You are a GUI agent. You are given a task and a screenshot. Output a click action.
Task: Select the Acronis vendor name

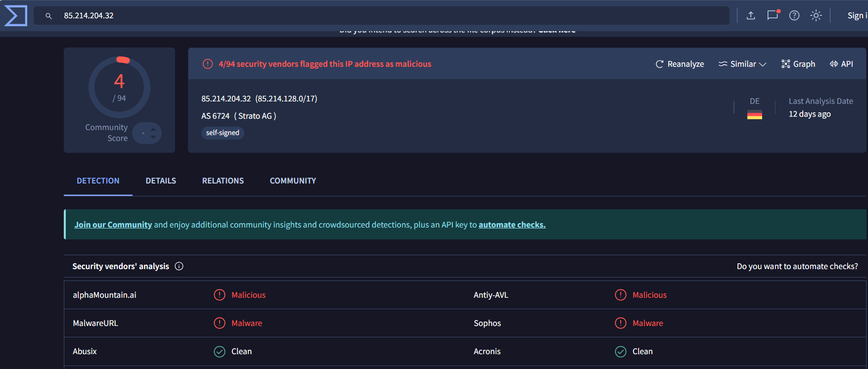(487, 351)
